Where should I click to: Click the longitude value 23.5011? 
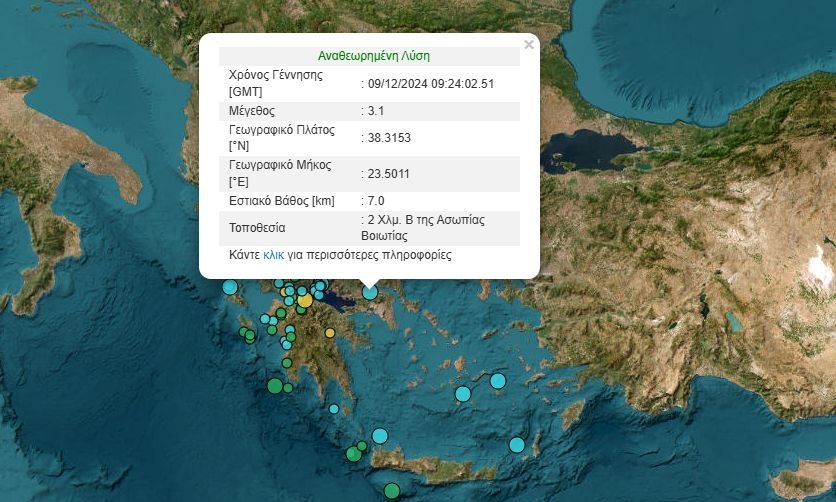(x=389, y=173)
